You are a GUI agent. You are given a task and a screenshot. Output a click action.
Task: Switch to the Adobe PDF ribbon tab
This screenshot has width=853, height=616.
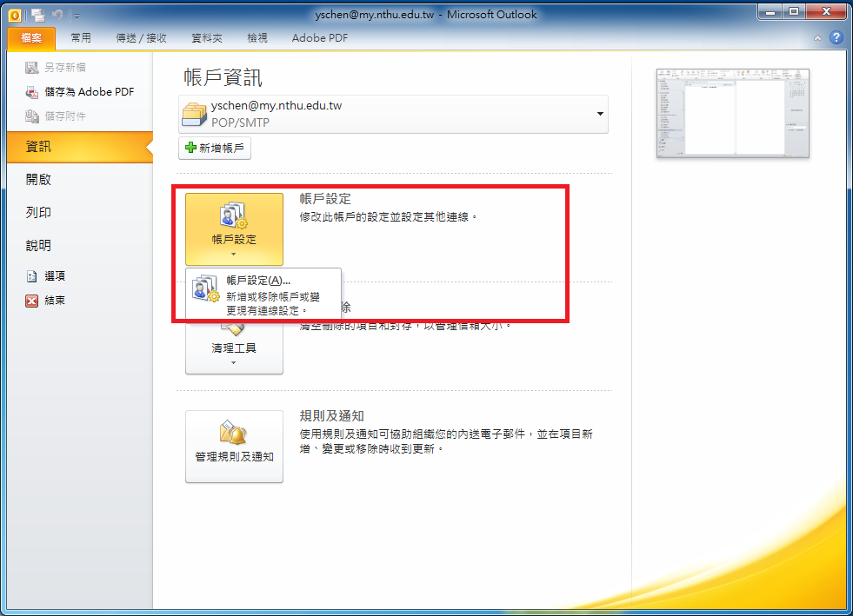point(319,38)
